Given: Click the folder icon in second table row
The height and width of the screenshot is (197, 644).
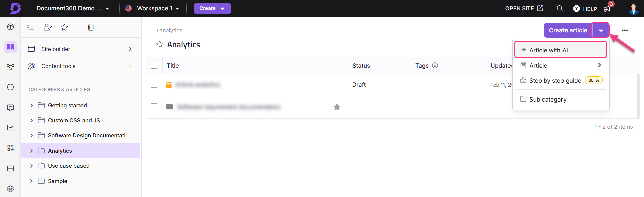Looking at the screenshot, I should coord(170,107).
